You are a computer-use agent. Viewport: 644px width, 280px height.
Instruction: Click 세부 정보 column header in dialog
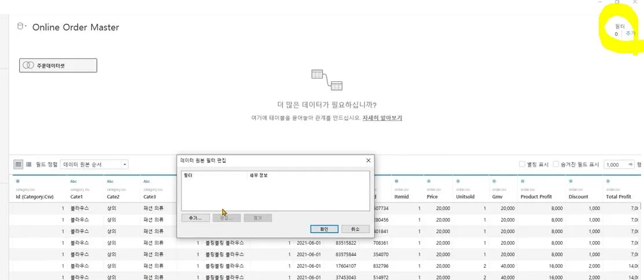[259, 175]
